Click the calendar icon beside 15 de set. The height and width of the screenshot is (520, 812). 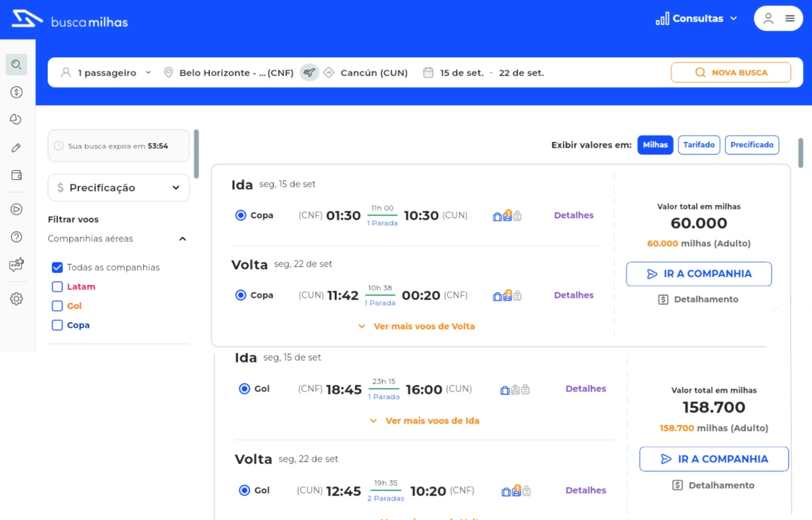click(x=428, y=73)
